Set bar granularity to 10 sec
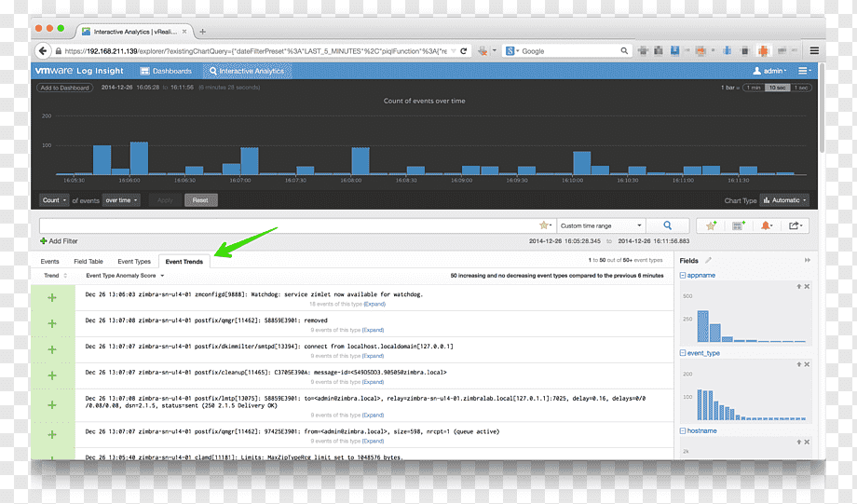 [777, 88]
